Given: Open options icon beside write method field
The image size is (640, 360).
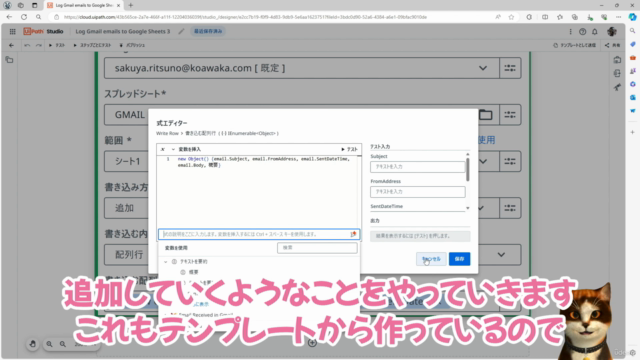Looking at the screenshot, I should pos(510,208).
